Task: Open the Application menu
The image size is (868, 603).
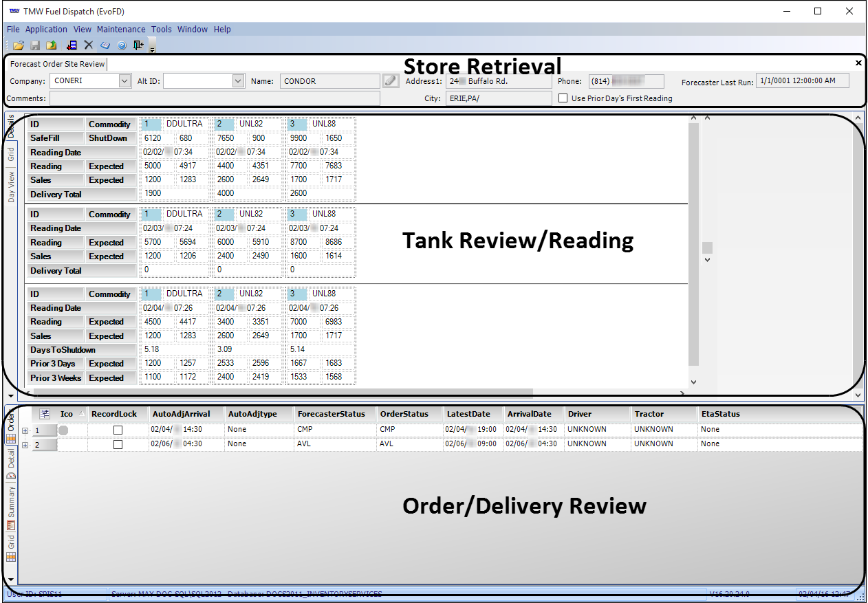Action: coord(46,30)
